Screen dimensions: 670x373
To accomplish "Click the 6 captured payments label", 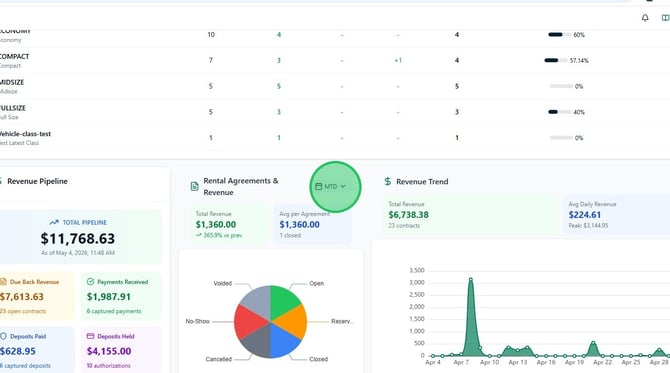I will tap(114, 311).
